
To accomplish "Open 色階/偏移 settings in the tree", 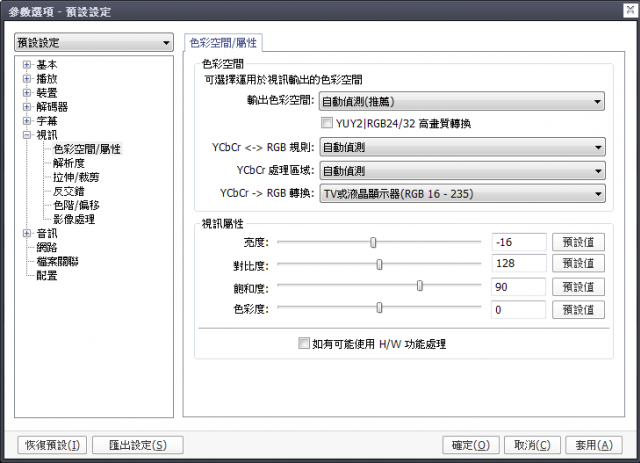I will [x=76, y=205].
